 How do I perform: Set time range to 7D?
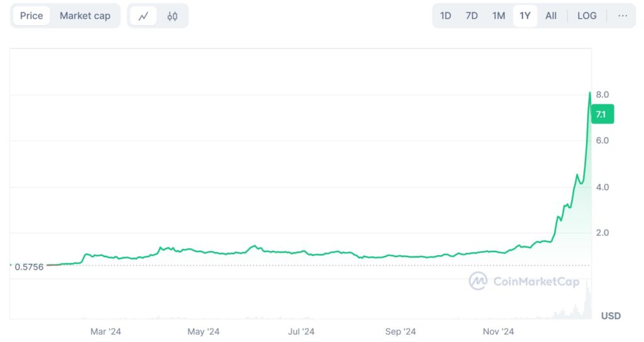[472, 16]
